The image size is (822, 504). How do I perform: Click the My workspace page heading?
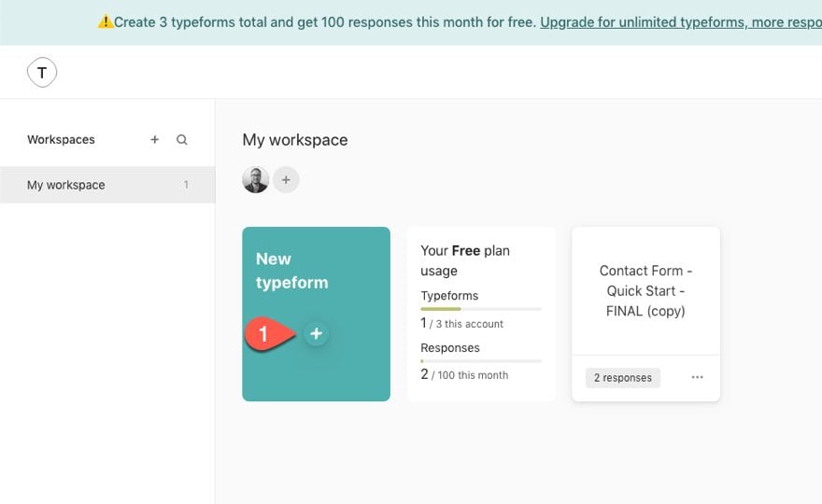(x=295, y=140)
